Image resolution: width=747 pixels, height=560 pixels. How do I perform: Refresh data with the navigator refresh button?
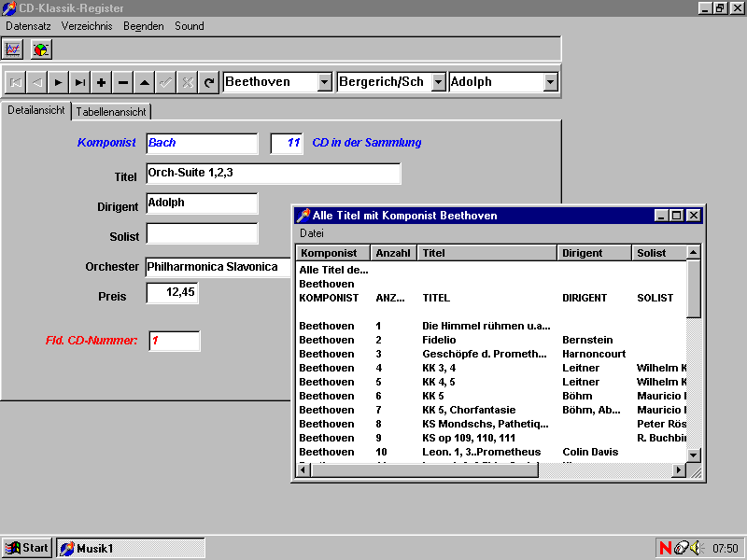pyautogui.click(x=209, y=82)
